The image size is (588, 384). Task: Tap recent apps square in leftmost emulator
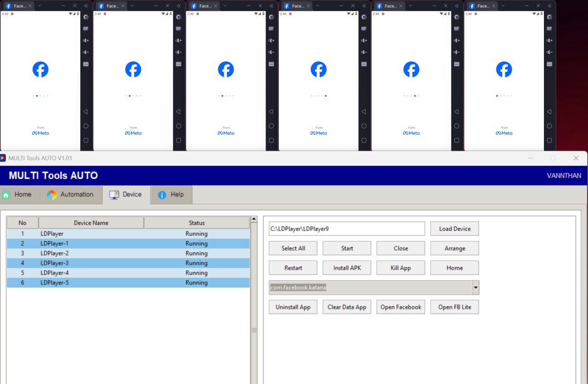[x=86, y=140]
